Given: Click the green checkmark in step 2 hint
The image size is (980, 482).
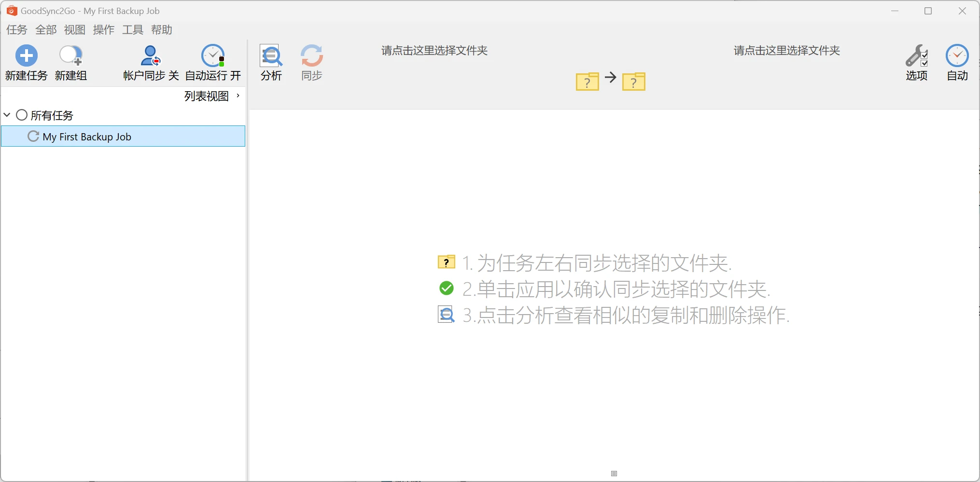Looking at the screenshot, I should [447, 288].
